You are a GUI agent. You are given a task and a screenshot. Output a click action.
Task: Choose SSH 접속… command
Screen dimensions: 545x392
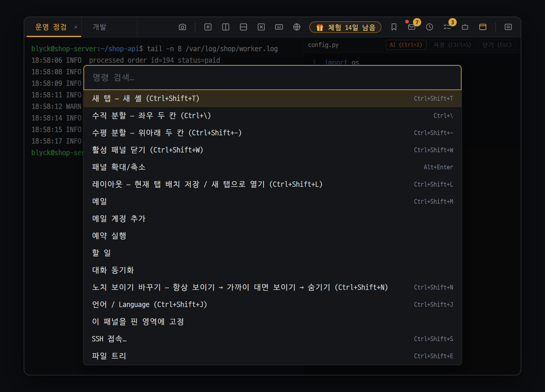pyautogui.click(x=272, y=339)
